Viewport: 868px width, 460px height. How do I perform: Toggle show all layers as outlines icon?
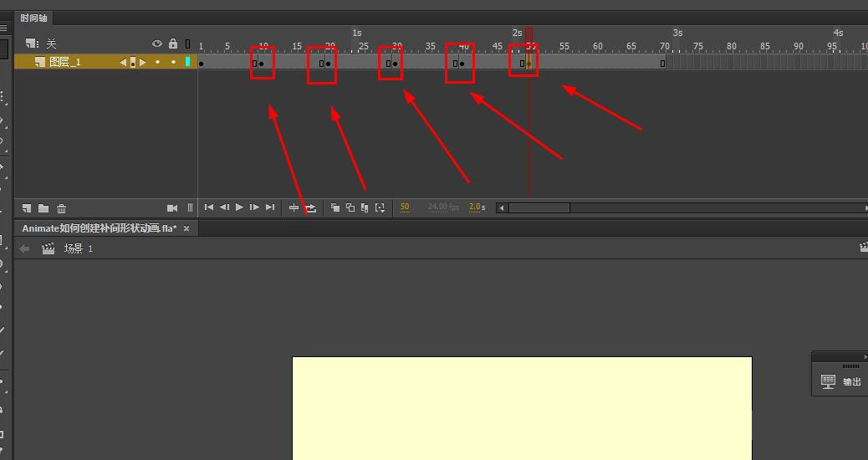187,43
